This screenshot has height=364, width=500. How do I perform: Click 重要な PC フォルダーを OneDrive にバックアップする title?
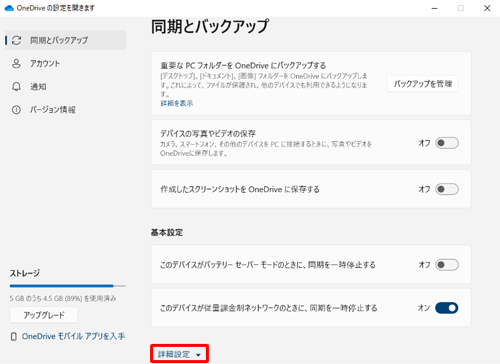(x=243, y=65)
